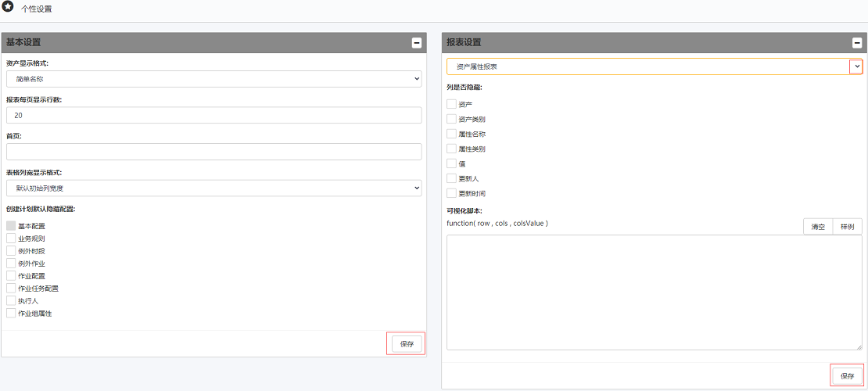Click the star icon beside 个性设置

[8, 7]
